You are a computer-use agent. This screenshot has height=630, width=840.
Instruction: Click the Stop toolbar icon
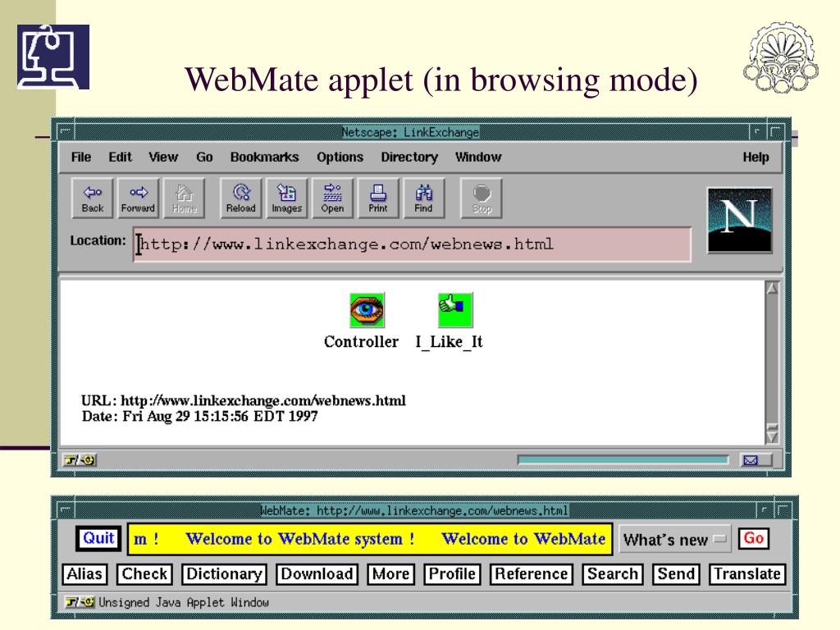coord(482,199)
